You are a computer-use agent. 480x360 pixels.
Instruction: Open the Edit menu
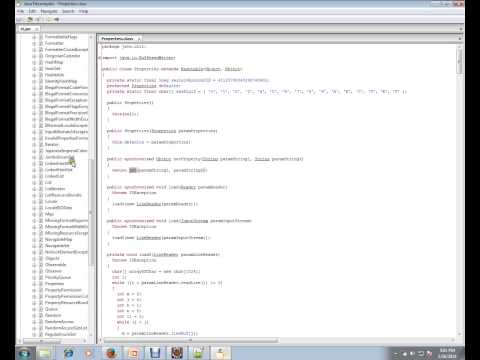32,11
